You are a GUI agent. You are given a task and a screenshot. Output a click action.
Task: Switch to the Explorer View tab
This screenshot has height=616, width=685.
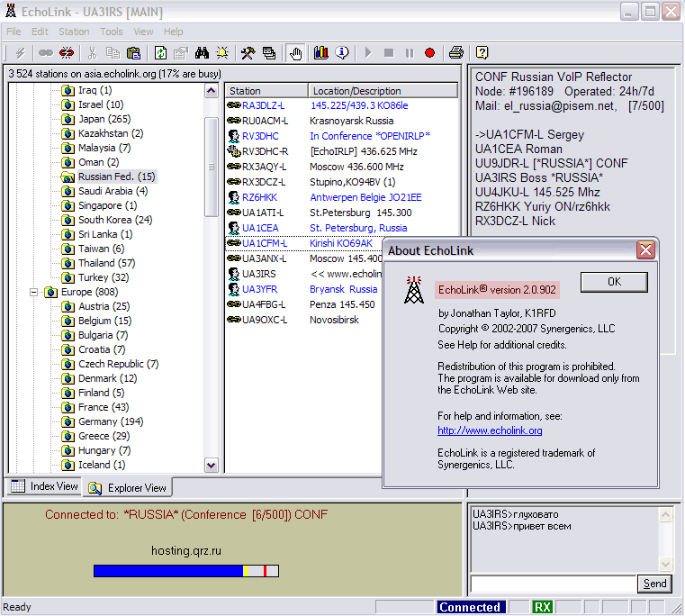click(x=128, y=488)
